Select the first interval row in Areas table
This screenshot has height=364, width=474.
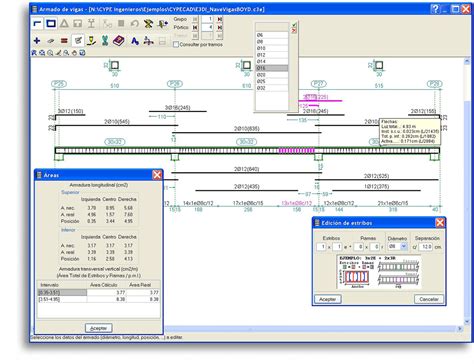tap(98, 292)
